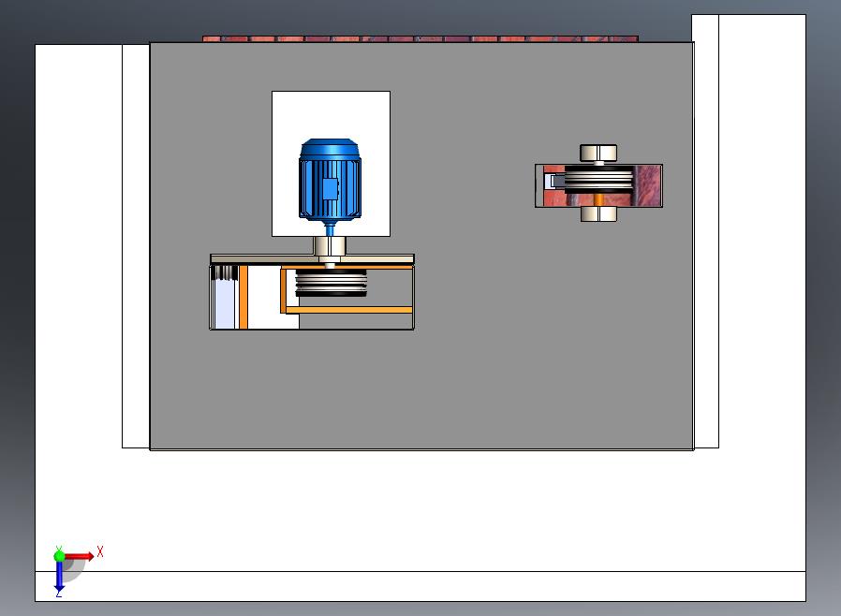This screenshot has width=841, height=616.
Task: Select the pulley assembly on right
Action: pos(598,183)
